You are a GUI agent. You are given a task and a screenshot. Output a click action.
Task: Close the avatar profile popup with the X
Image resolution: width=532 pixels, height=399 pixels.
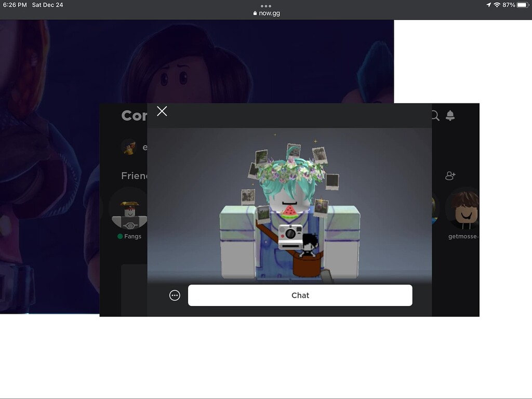162,111
